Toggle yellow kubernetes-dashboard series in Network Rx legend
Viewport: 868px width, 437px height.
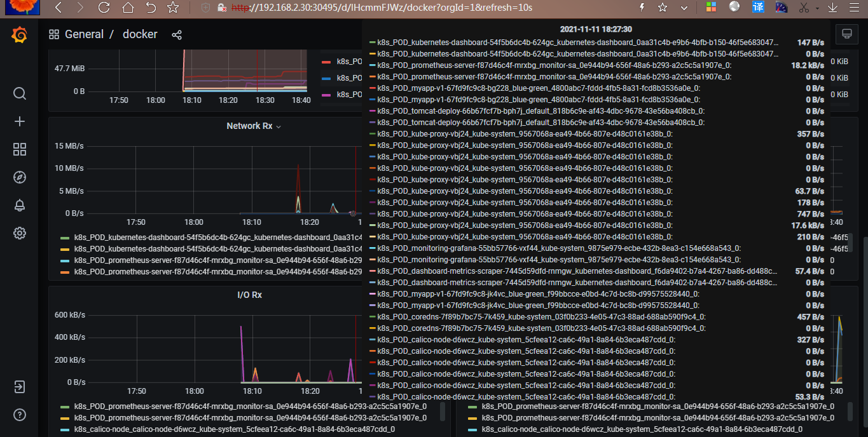(x=217, y=249)
